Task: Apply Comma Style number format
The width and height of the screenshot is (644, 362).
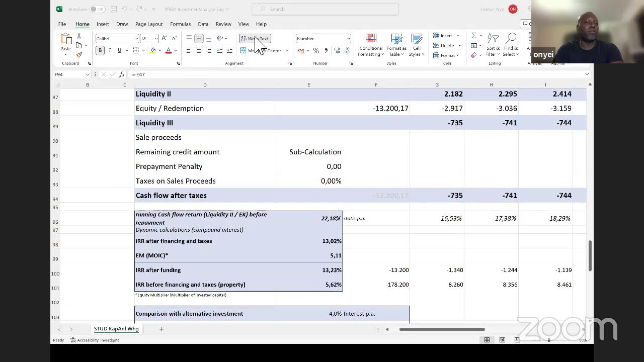Action: 326,51
